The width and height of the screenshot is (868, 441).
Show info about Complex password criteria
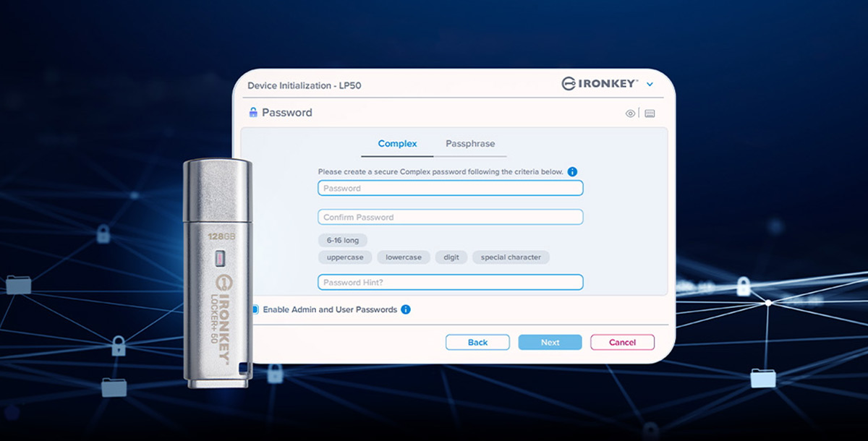pyautogui.click(x=572, y=171)
